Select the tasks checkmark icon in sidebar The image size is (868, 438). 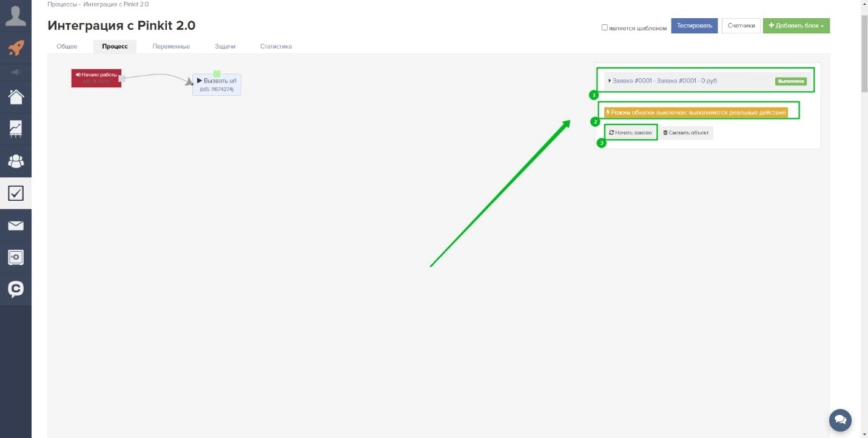coord(16,194)
